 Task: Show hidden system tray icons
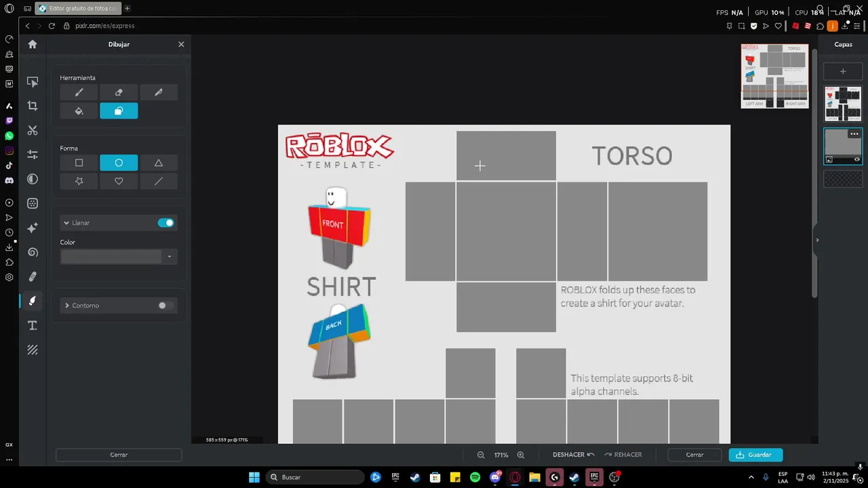pos(751,477)
